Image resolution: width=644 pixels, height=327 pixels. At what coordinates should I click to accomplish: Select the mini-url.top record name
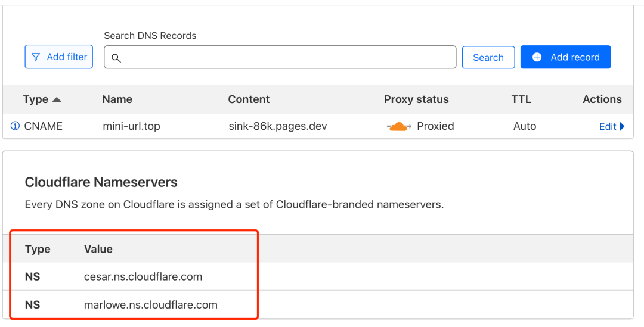[131, 126]
